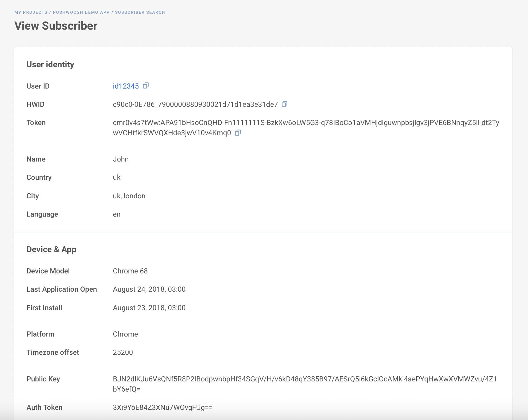
Task: Open user id12345 profile link
Action: point(126,86)
